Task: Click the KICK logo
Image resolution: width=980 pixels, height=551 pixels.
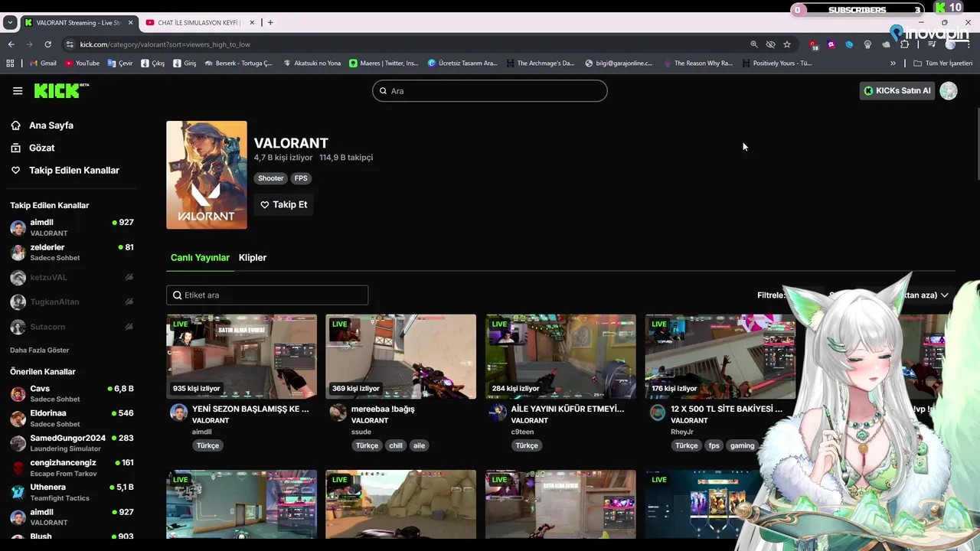Action: click(x=61, y=91)
